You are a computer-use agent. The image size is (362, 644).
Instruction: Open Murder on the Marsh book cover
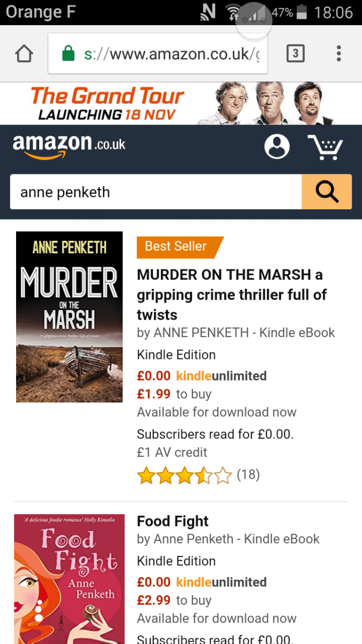pos(69,317)
